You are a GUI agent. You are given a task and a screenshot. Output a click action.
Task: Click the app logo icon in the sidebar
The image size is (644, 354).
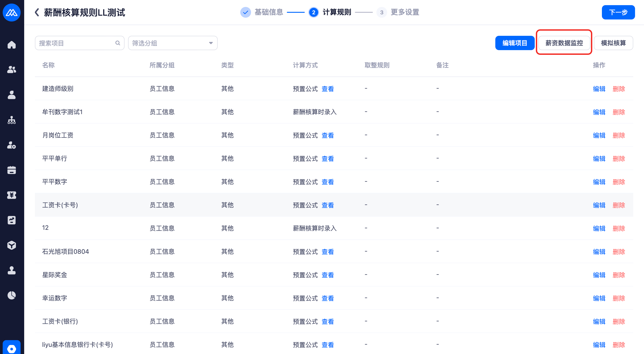click(x=11, y=12)
